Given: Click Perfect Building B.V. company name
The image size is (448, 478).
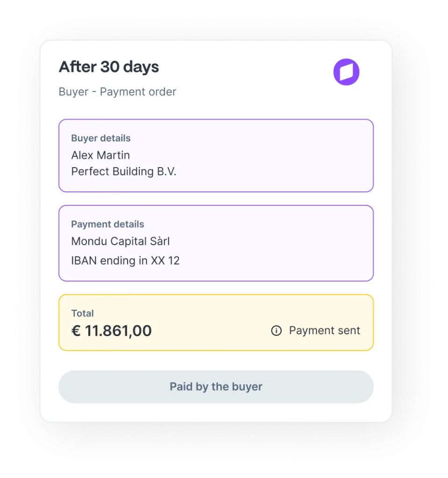Looking at the screenshot, I should [x=124, y=171].
